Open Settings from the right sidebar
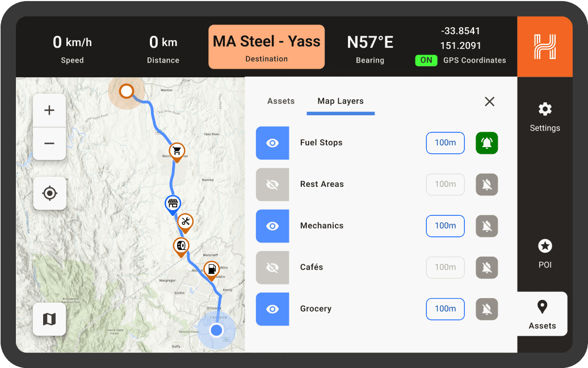 (x=544, y=116)
